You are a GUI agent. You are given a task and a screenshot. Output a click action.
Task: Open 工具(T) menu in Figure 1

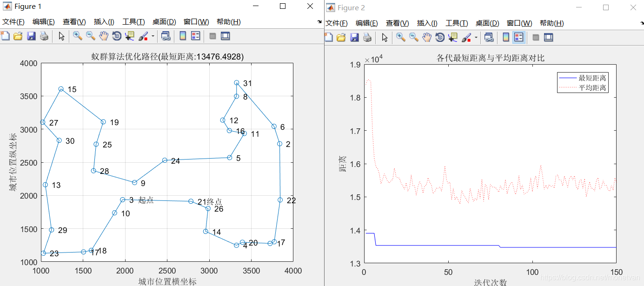133,22
